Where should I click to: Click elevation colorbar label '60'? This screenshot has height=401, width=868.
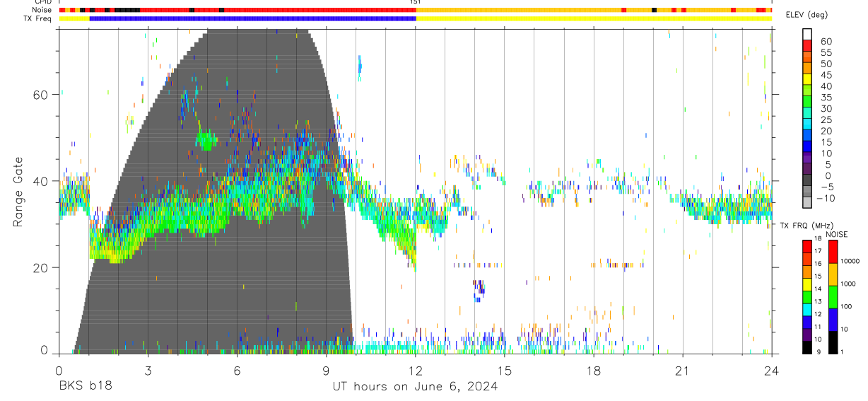coord(826,42)
